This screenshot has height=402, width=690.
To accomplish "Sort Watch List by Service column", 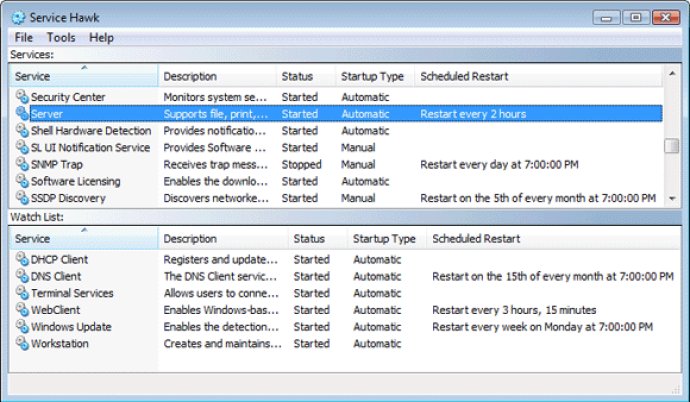I will [x=84, y=238].
